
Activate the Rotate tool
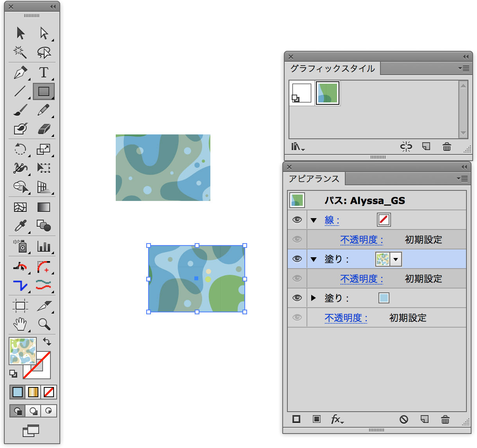pyautogui.click(x=20, y=149)
